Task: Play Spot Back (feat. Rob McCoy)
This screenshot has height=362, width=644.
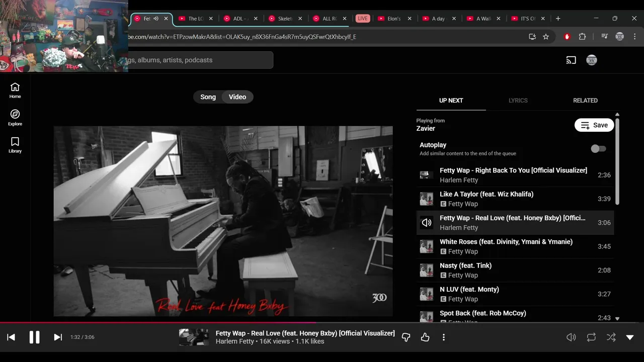Action: tap(515, 315)
